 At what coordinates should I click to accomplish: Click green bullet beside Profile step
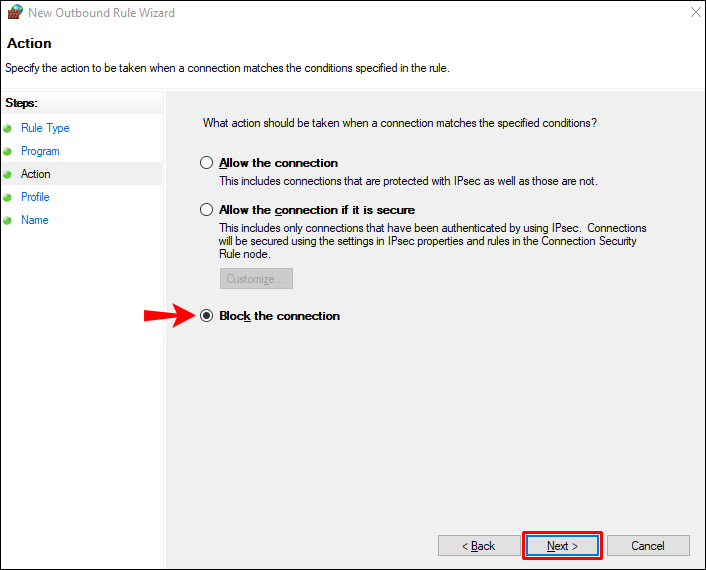pos(8,197)
